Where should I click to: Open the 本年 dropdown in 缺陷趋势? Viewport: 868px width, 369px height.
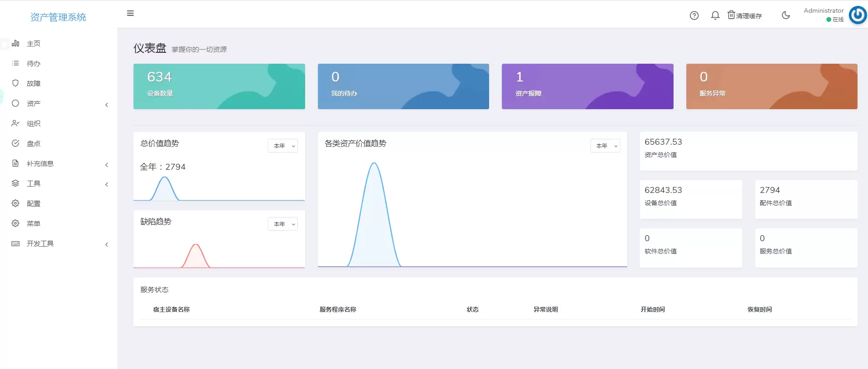pyautogui.click(x=283, y=224)
